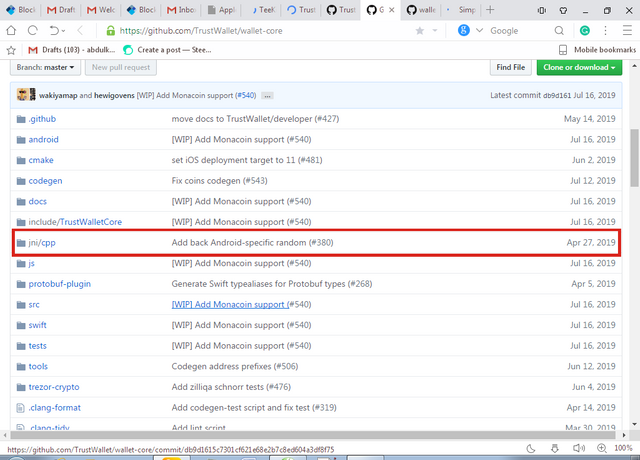Open the js folder
This screenshot has width=640, height=460.
[31, 263]
